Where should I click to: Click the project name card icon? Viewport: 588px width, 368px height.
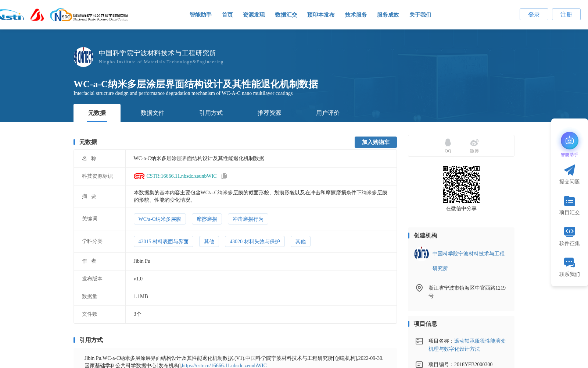pyautogui.click(x=419, y=341)
